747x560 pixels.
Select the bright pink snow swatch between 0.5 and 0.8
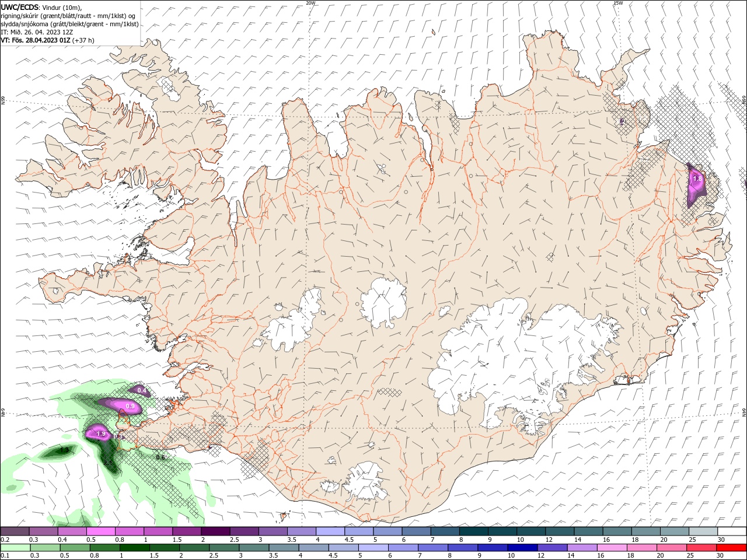click(x=100, y=531)
